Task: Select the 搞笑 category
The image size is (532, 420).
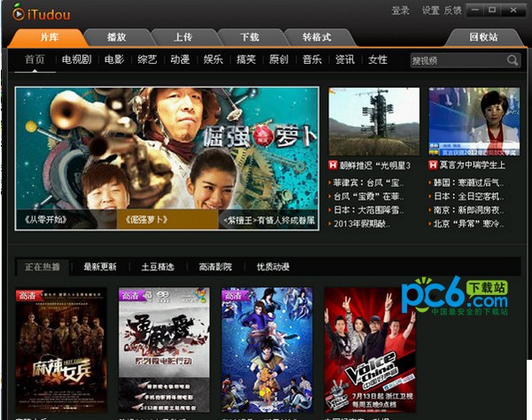Action: tap(246, 59)
